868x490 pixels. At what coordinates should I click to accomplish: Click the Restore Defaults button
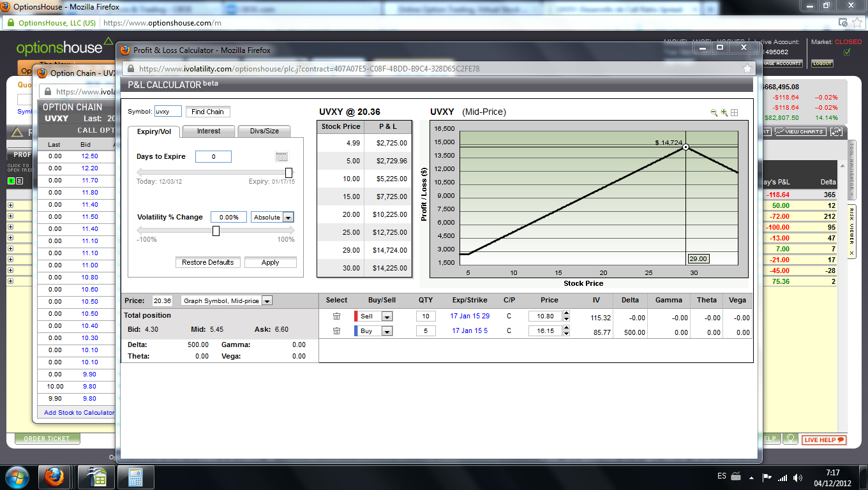pyautogui.click(x=207, y=262)
